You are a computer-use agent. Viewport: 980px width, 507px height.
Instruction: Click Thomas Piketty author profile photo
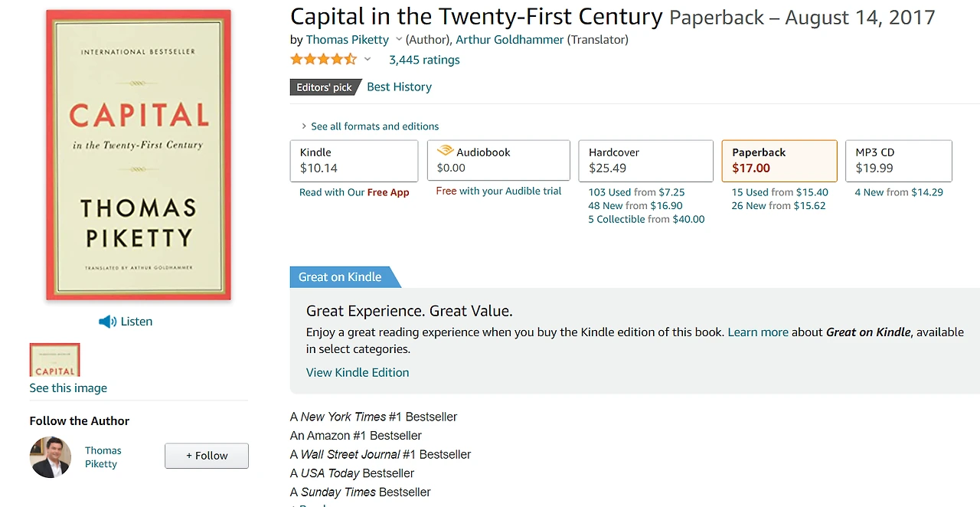coord(51,457)
